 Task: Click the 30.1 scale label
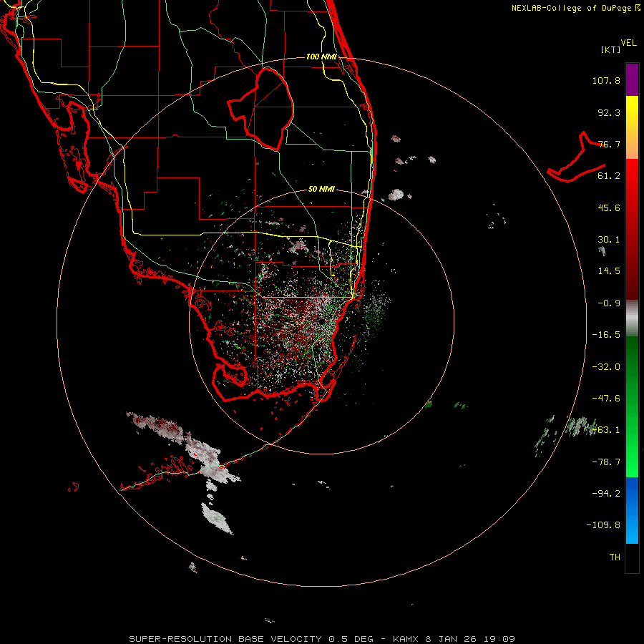(609, 240)
